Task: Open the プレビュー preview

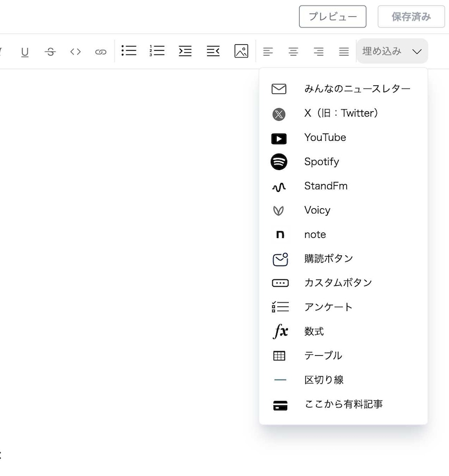Action: pos(332,16)
